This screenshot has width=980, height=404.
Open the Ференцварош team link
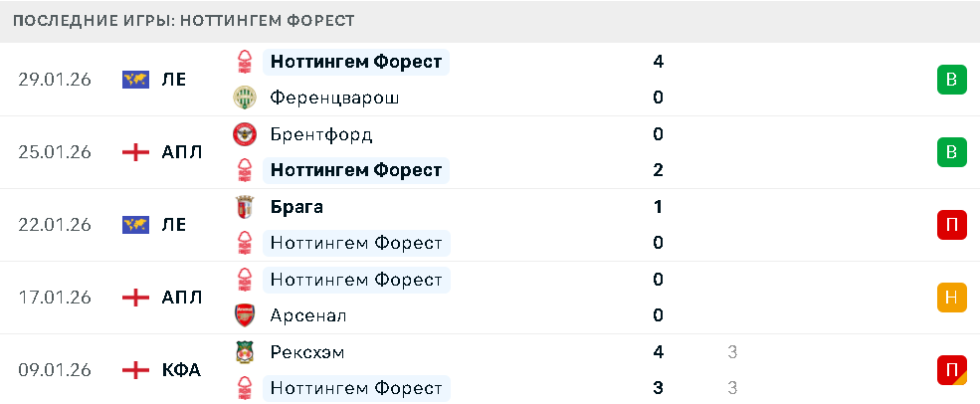(x=334, y=98)
